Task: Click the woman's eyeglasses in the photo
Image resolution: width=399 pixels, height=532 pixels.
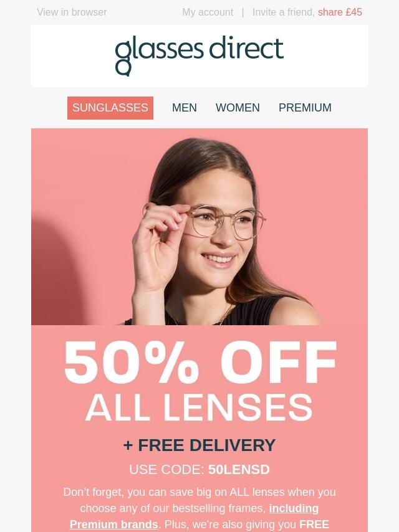Action: coord(226,222)
